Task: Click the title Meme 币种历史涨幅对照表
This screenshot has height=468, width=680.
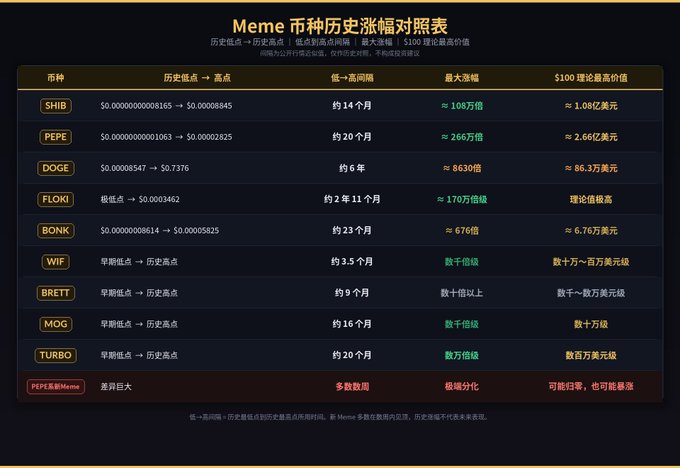Action: pos(340,26)
